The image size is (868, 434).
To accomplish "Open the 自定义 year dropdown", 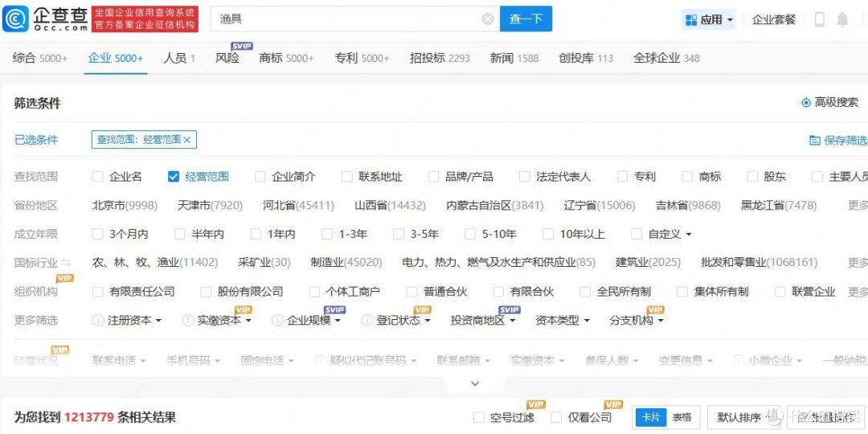I will 669,234.
